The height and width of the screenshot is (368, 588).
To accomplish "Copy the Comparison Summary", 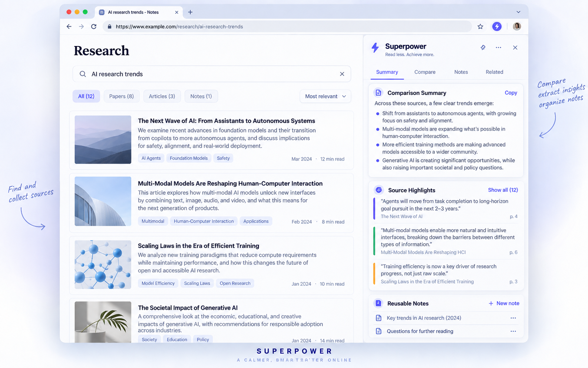I will (x=511, y=93).
